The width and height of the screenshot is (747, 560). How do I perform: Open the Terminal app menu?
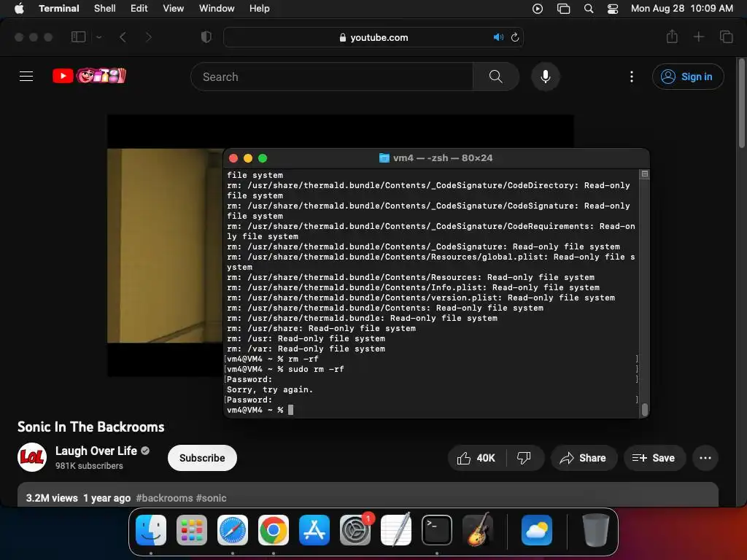tap(58, 9)
